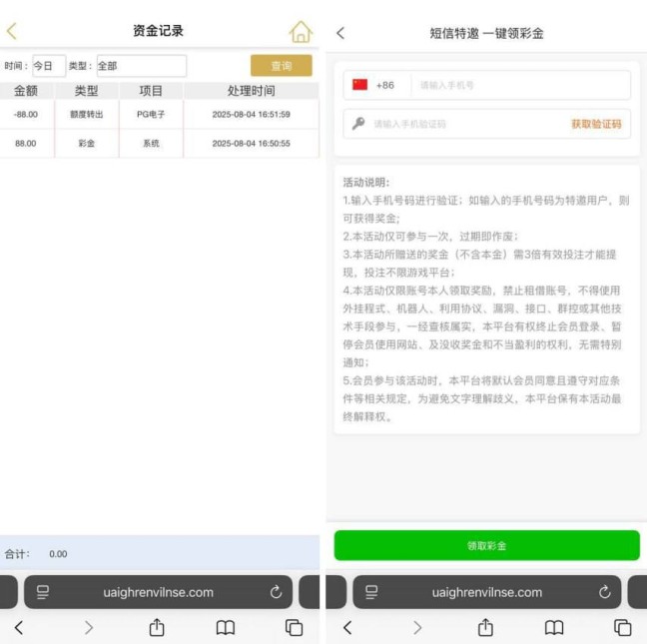Tap browser back chevron in right bottom toolbar
Viewport: 647px width, 644px height.
(x=347, y=627)
